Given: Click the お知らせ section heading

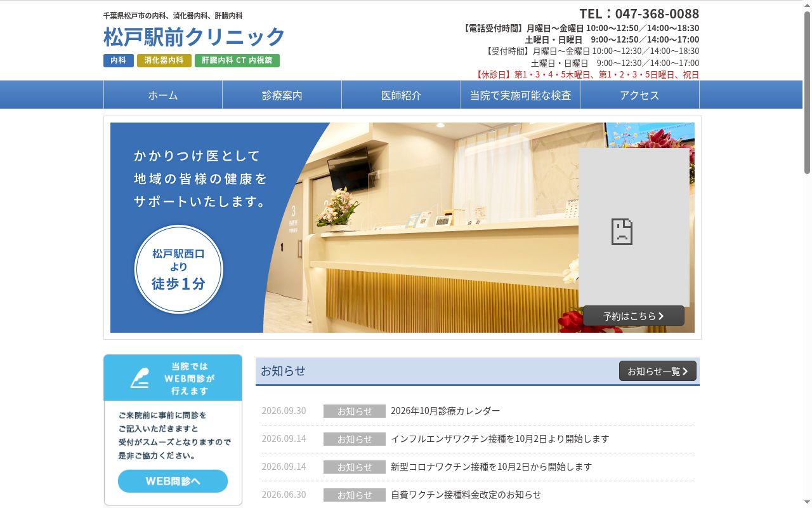Looking at the screenshot, I should [x=283, y=371].
